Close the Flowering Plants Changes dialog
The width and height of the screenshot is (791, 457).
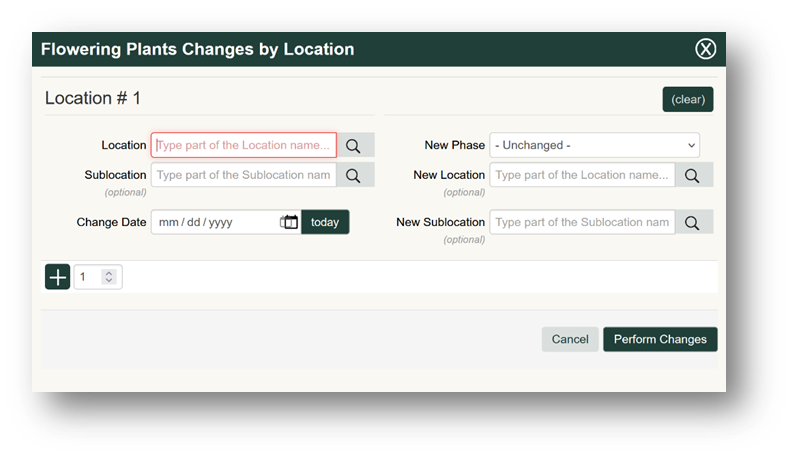705,49
